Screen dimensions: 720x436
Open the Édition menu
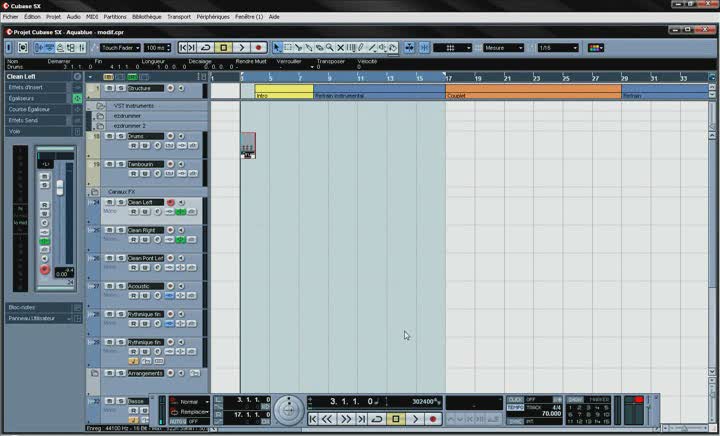point(32,17)
